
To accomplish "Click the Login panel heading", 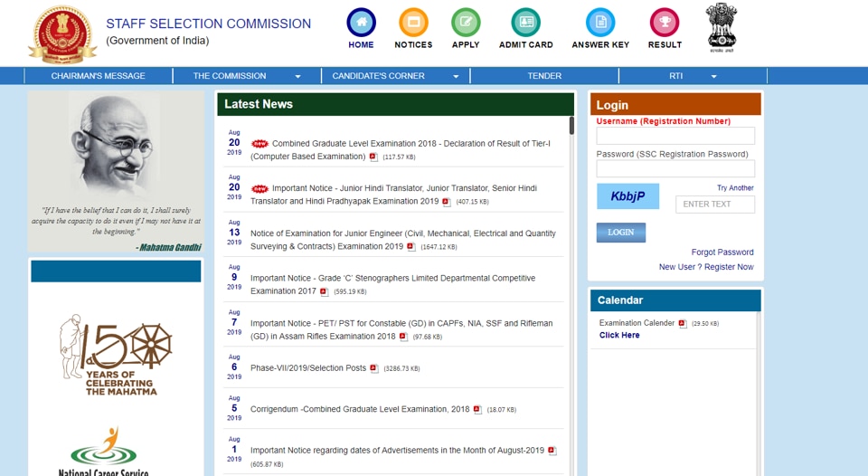I will 612,105.
